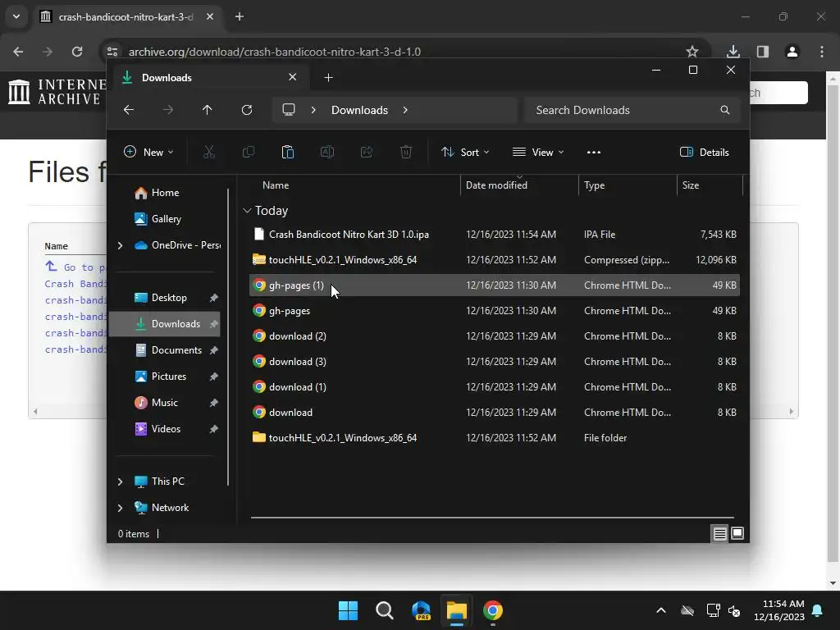
Task: Switch to details list view icon
Action: [719, 533]
